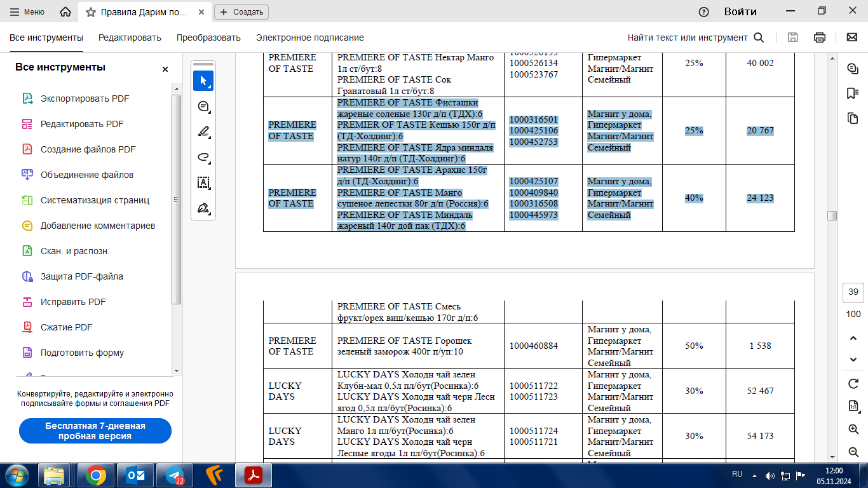The height and width of the screenshot is (488, 868).
Task: Open the Help question mark icon
Action: point(703,12)
